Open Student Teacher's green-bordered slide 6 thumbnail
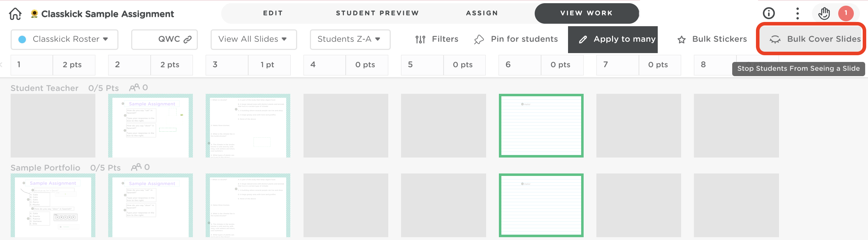 click(x=541, y=126)
